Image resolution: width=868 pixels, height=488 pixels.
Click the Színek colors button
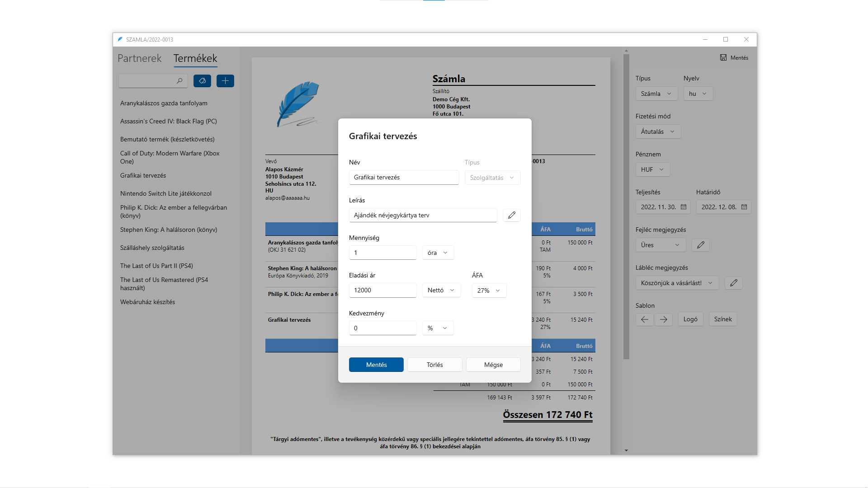click(x=722, y=319)
